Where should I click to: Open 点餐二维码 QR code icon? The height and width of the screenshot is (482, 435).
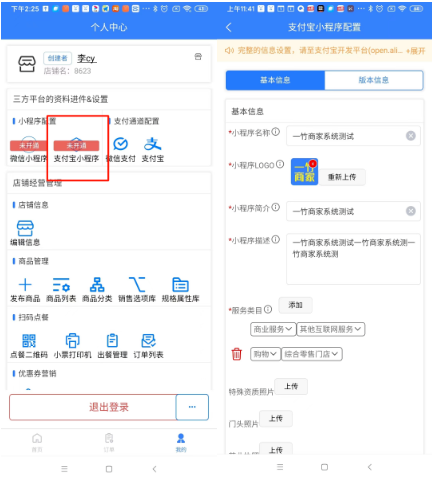pos(29,341)
